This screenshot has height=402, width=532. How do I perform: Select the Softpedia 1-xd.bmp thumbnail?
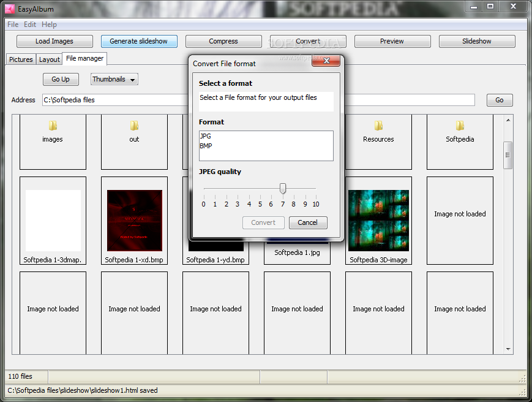click(134, 221)
